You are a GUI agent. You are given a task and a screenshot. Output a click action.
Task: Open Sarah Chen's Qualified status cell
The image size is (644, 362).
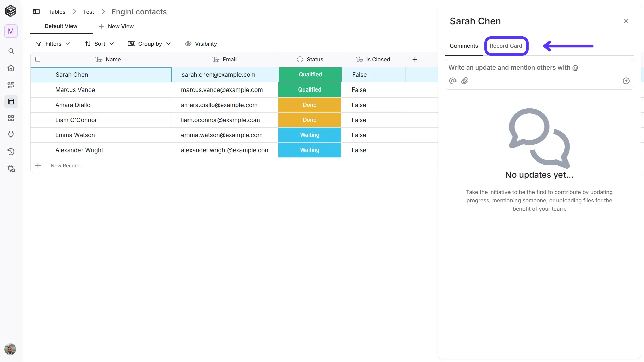310,75
